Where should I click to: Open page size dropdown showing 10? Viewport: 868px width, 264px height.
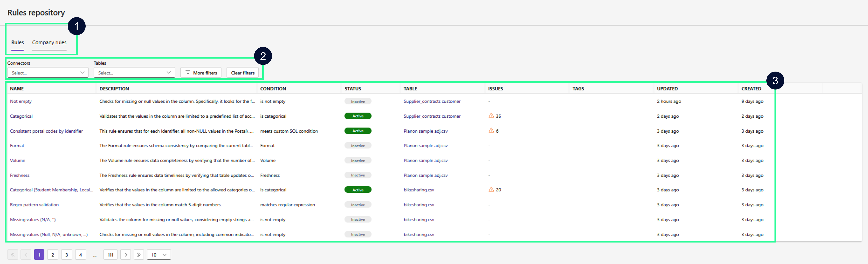pos(159,255)
